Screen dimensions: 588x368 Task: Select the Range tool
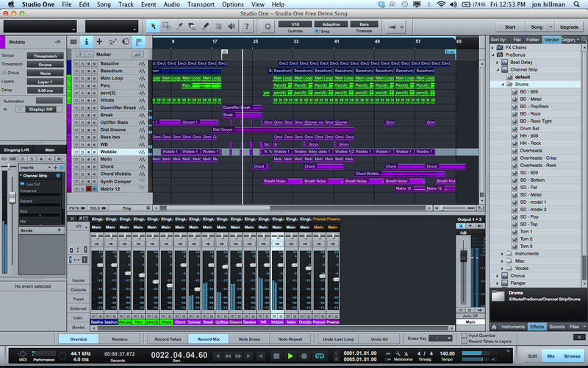point(166,26)
